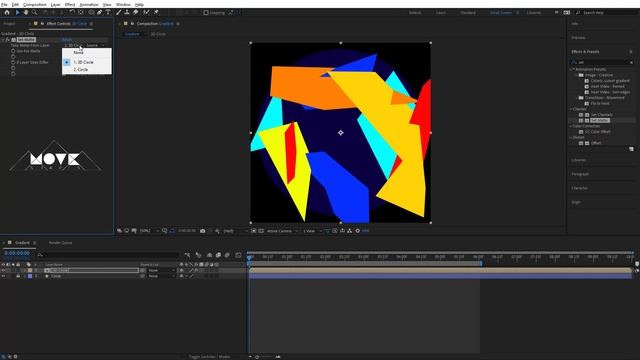Click Reset for the Set Matte effect
Image resolution: width=640 pixels, height=360 pixels.
tap(67, 40)
